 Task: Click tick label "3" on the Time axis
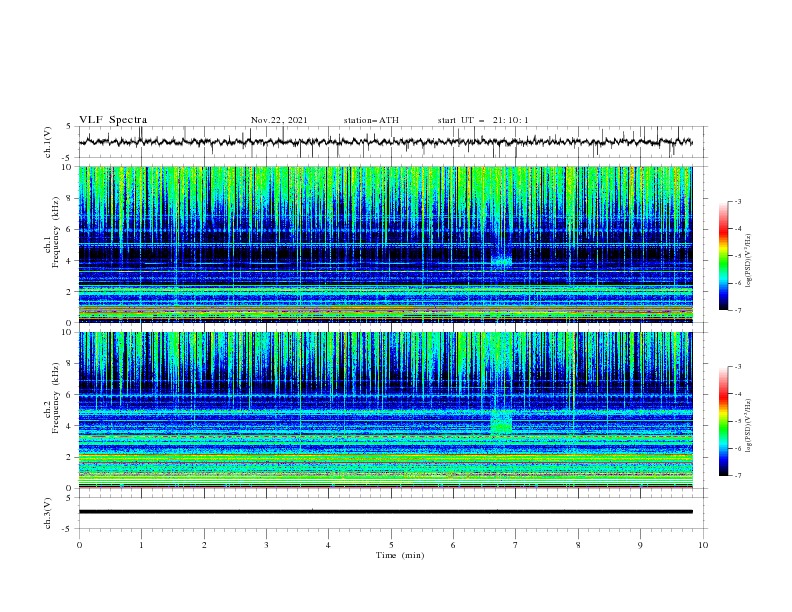(266, 545)
